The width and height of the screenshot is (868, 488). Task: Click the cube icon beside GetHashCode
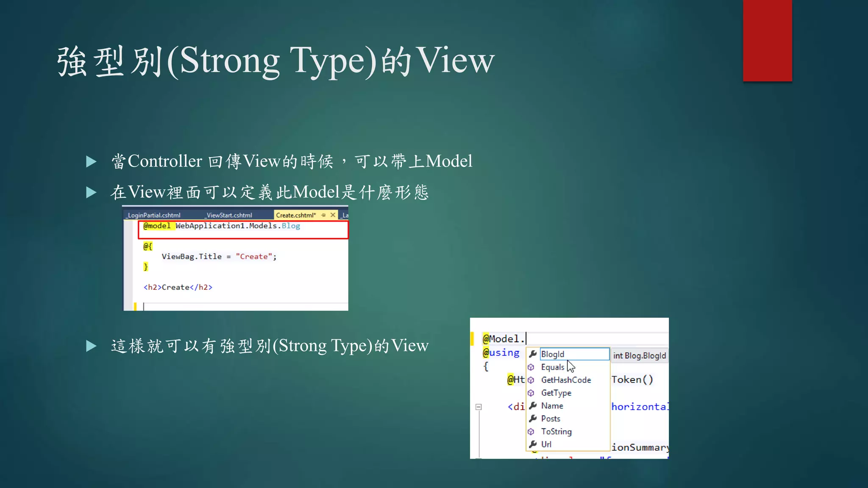(x=531, y=380)
